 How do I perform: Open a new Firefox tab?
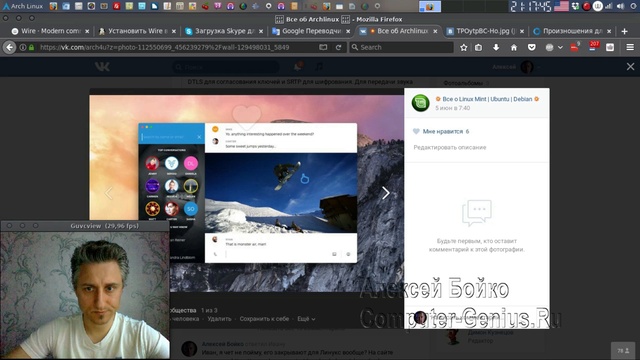pos(624,31)
